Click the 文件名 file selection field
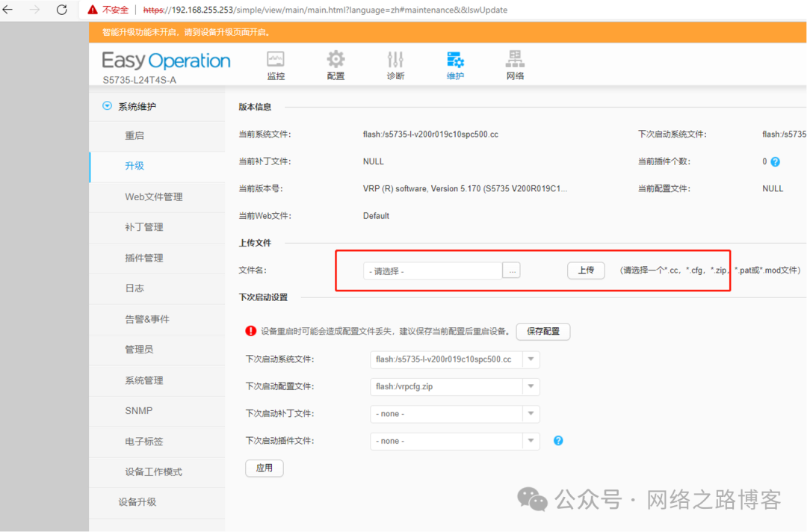Image resolution: width=807 pixels, height=532 pixels. pos(433,271)
